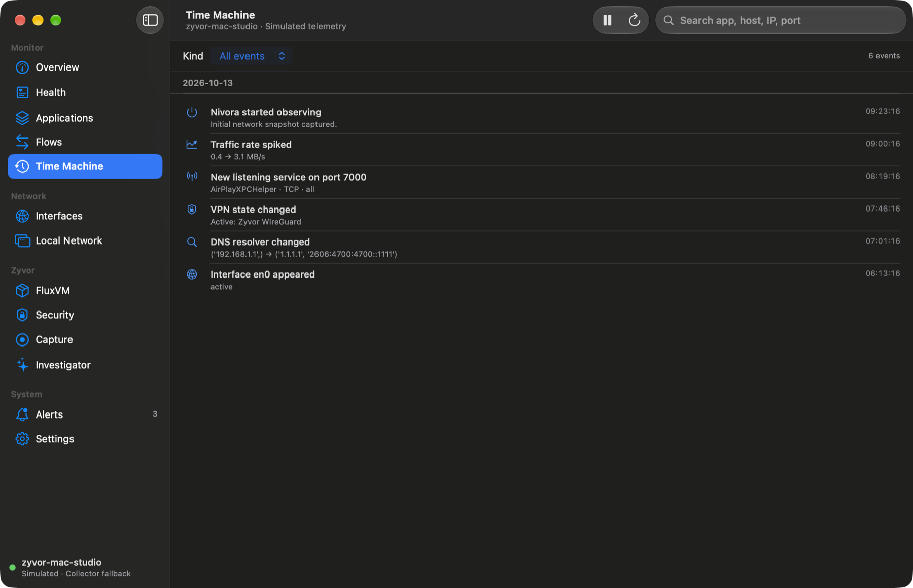Viewport: 913px width, 588px height.
Task: Open the FluxVM section
Action: tap(85, 290)
